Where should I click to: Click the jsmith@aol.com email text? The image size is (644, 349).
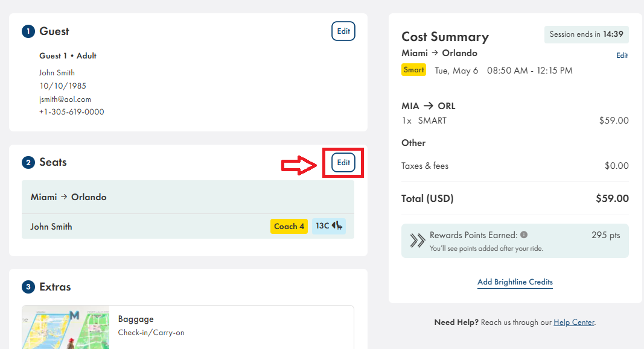[x=65, y=99]
